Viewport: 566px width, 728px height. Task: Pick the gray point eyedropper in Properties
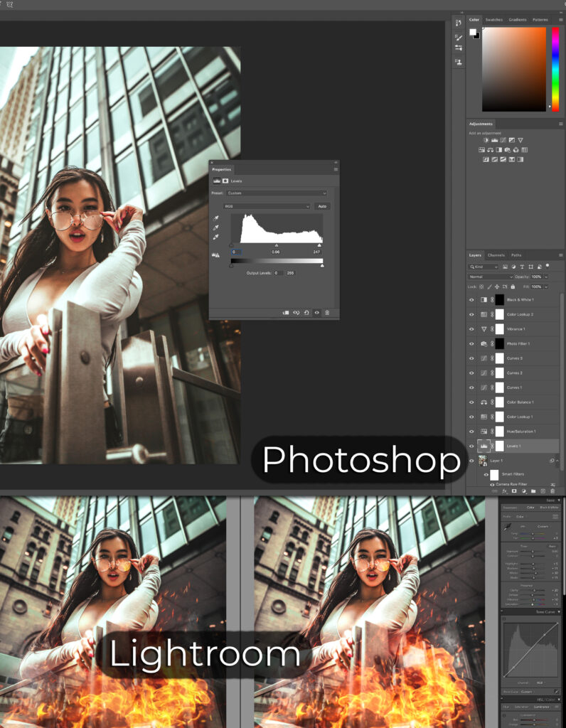pyautogui.click(x=216, y=227)
